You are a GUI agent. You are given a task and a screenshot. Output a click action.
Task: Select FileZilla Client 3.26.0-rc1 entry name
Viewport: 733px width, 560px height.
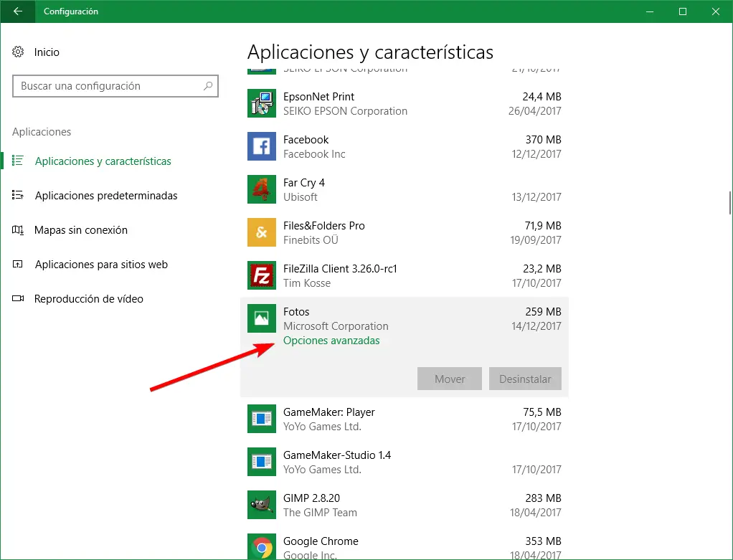pyautogui.click(x=340, y=269)
